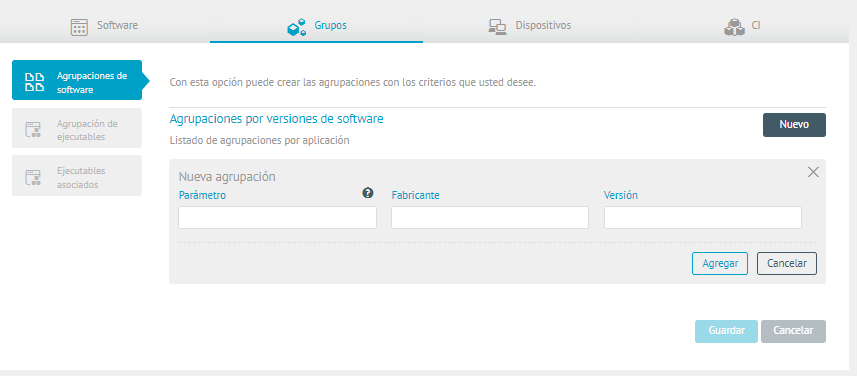Click the Nueva agrupación title

(227, 177)
